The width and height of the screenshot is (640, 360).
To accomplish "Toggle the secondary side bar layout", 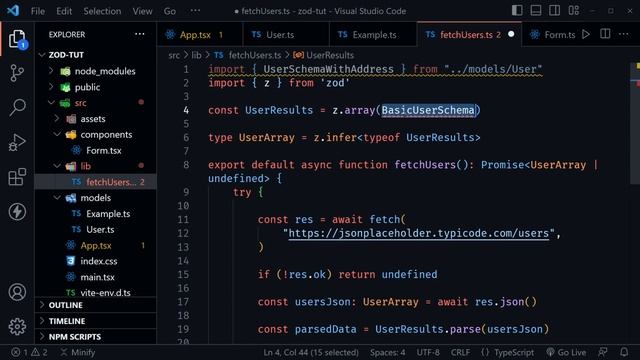I will [554, 11].
